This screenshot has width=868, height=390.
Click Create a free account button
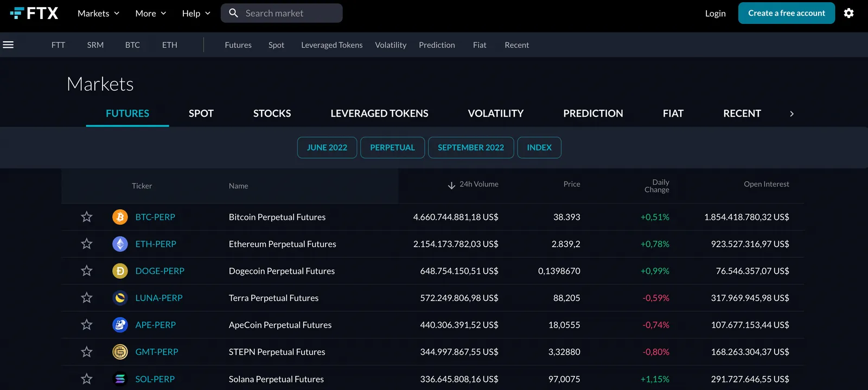[x=787, y=13]
